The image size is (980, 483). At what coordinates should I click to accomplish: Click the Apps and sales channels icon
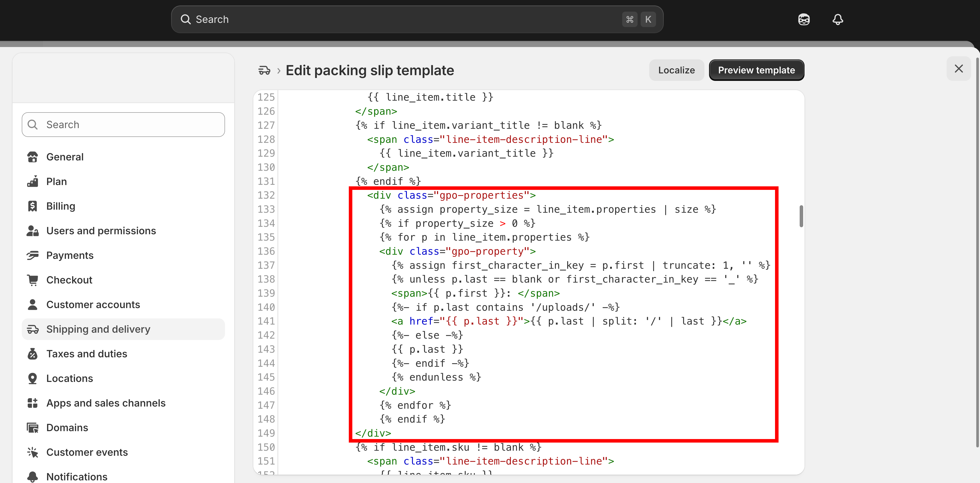pos(33,403)
